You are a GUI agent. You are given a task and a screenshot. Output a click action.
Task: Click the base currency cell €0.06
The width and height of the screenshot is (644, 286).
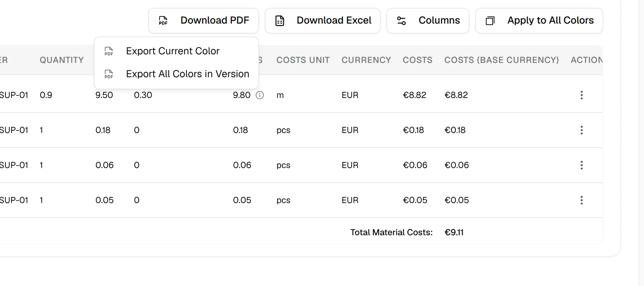(x=457, y=165)
